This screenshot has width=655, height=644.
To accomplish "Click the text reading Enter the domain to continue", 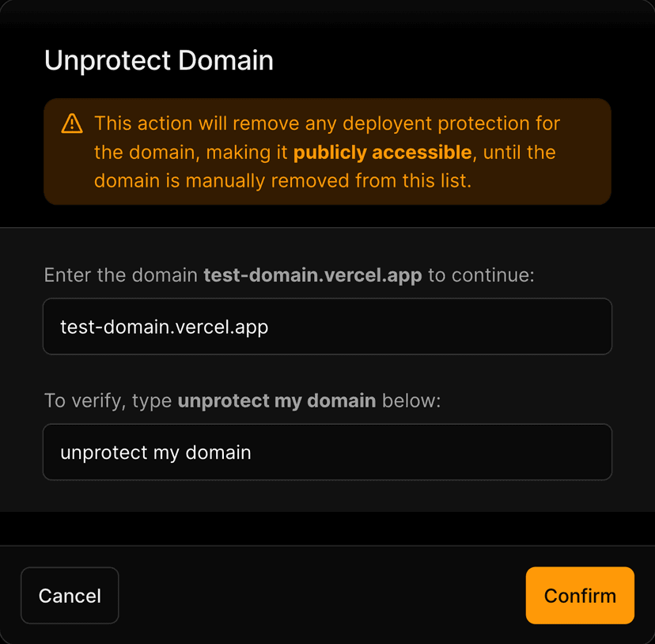I will (x=289, y=275).
